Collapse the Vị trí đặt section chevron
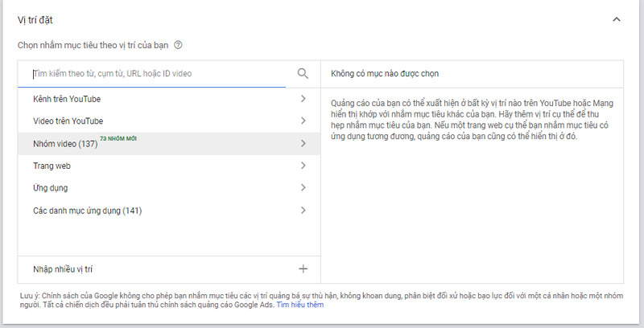The width and height of the screenshot is (644, 328). [x=617, y=19]
